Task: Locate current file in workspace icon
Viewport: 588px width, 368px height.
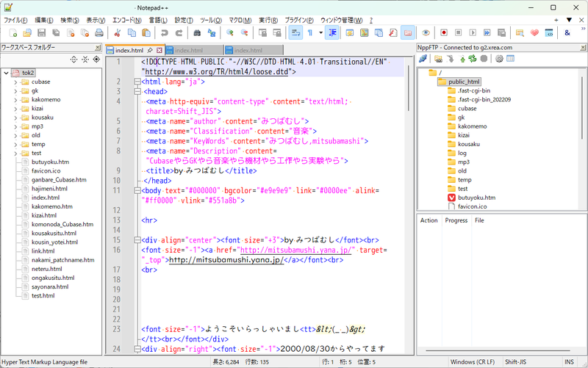Action: click(x=96, y=59)
